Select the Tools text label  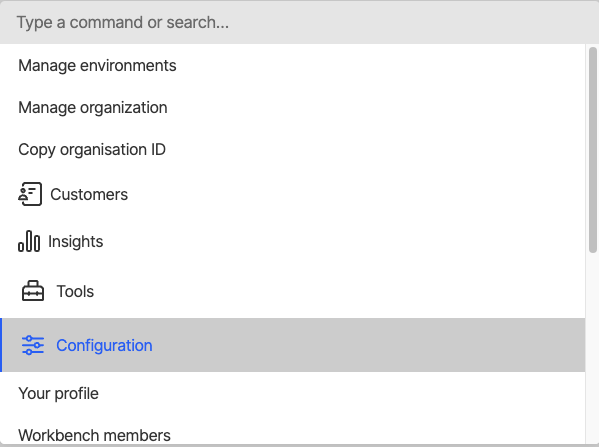pyautogui.click(x=75, y=292)
